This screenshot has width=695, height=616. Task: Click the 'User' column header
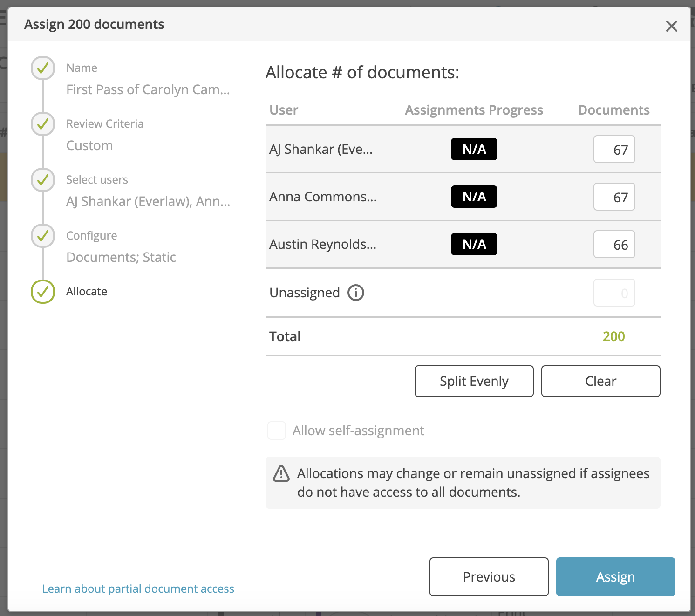pyautogui.click(x=284, y=110)
